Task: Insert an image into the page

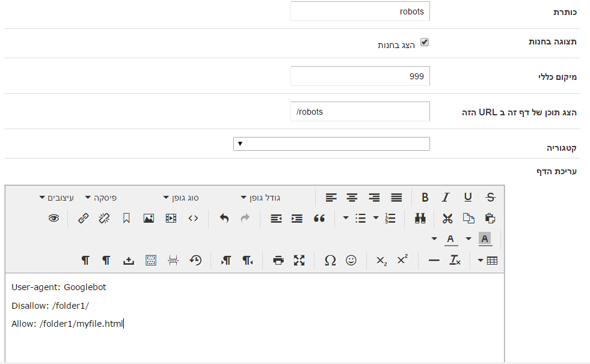Action: [149, 219]
